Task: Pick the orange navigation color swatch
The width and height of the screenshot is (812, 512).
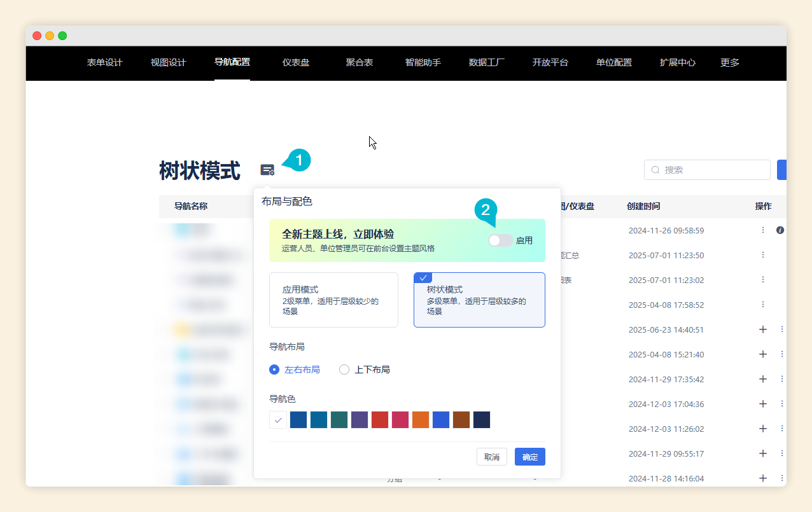Action: coord(421,420)
